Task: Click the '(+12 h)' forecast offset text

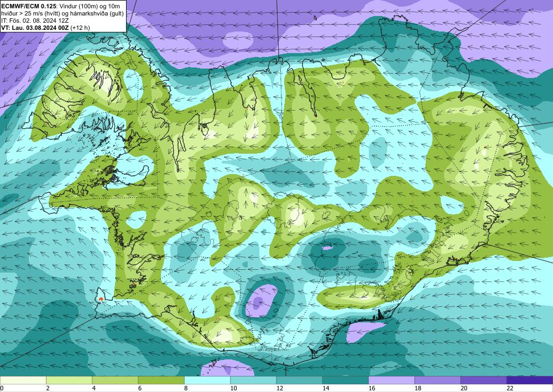Action: pyautogui.click(x=80, y=28)
